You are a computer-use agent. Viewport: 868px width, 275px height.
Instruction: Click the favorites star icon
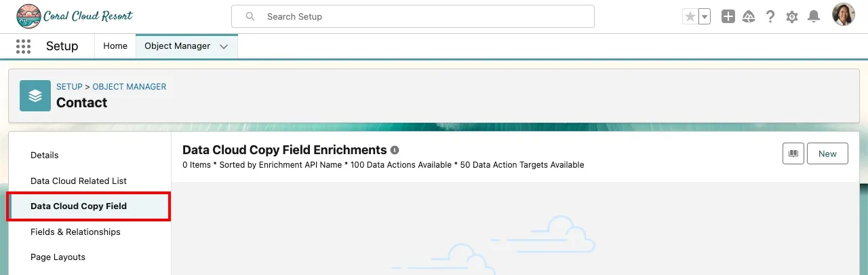[690, 17]
